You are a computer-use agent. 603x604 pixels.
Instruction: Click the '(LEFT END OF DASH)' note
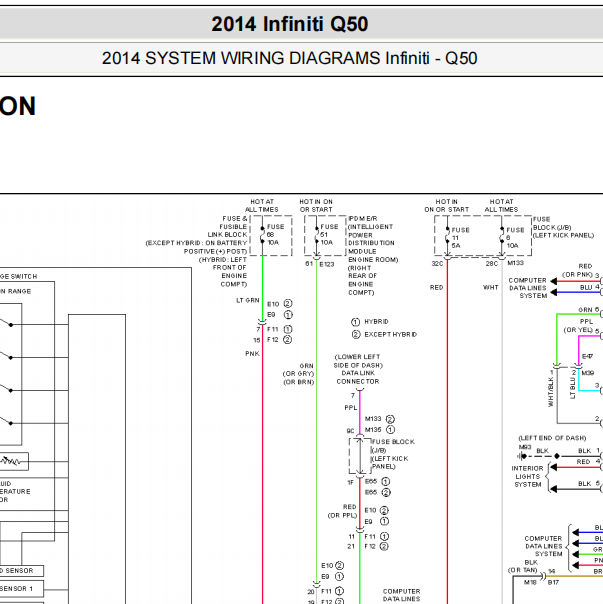552,438
